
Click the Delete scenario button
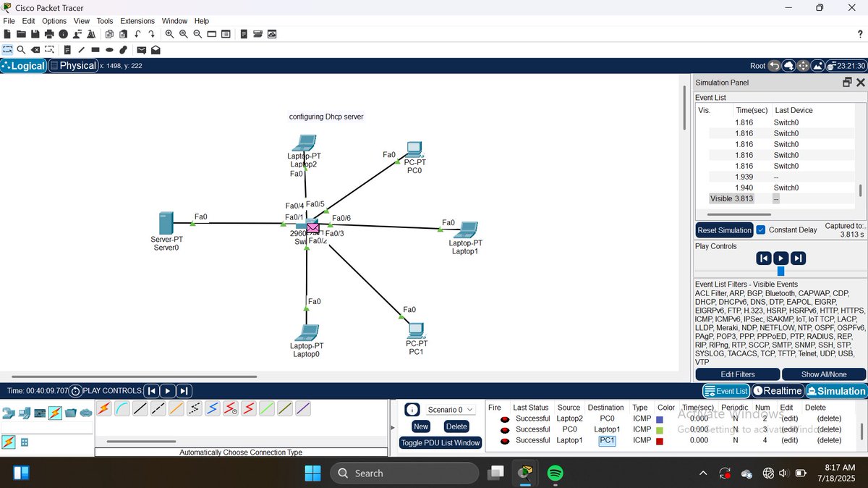pos(456,426)
